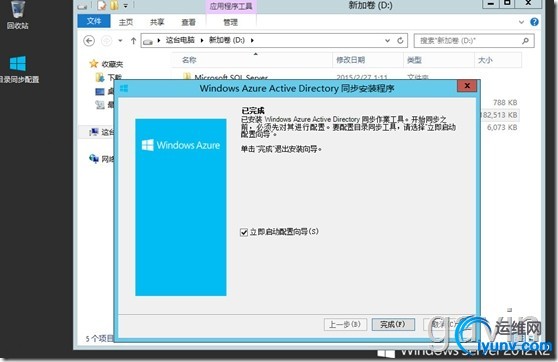The image size is (558, 362).
Task: Click the Explorer address bar path field
Action: tap(274, 41)
